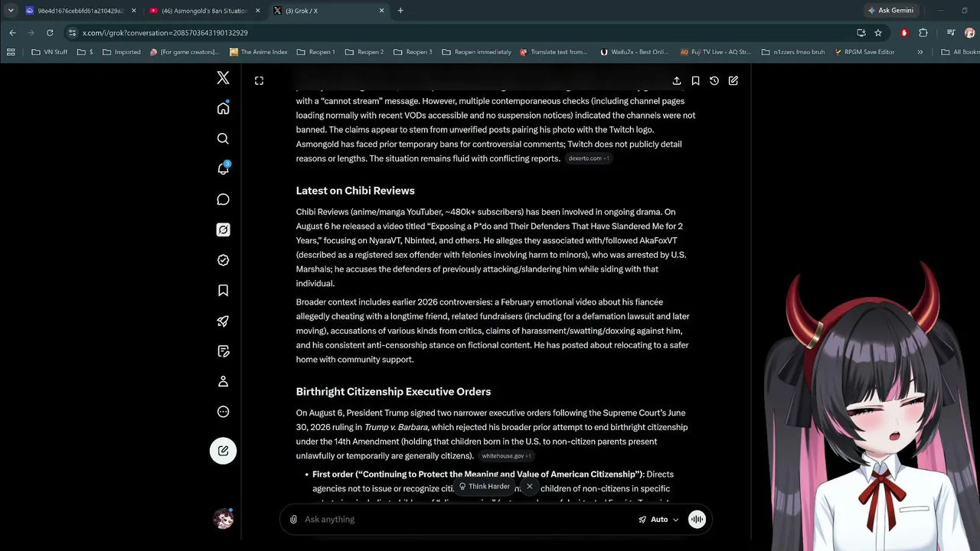Click the address bar URL
The image size is (980, 551).
[x=165, y=33]
